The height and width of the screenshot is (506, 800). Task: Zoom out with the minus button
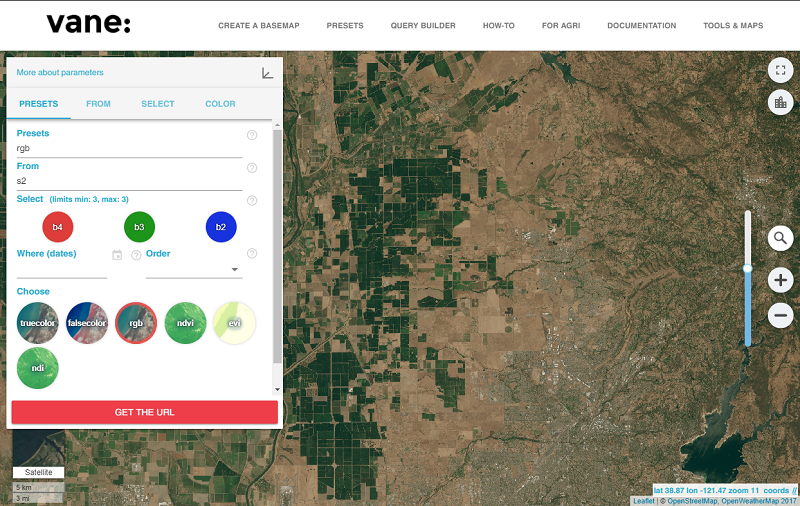coord(780,316)
